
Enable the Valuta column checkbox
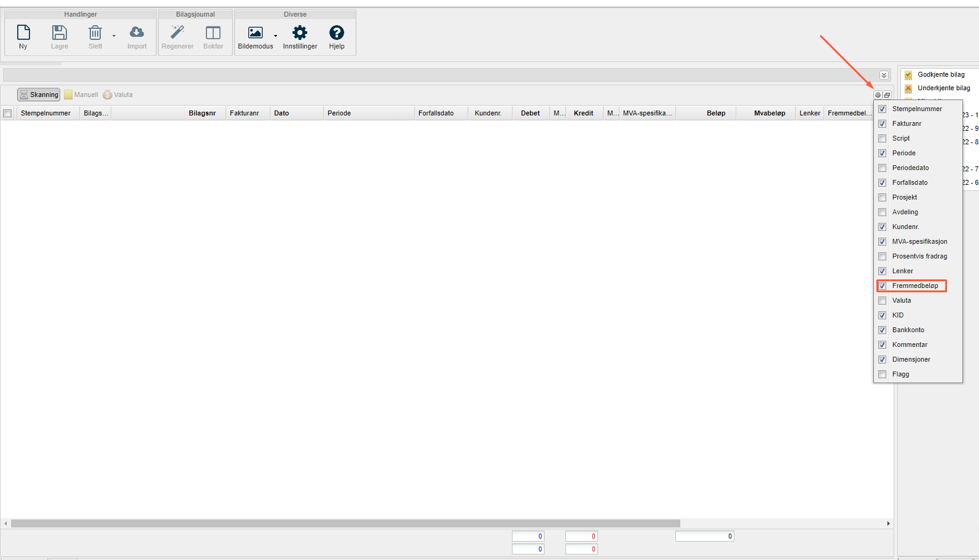coord(883,301)
